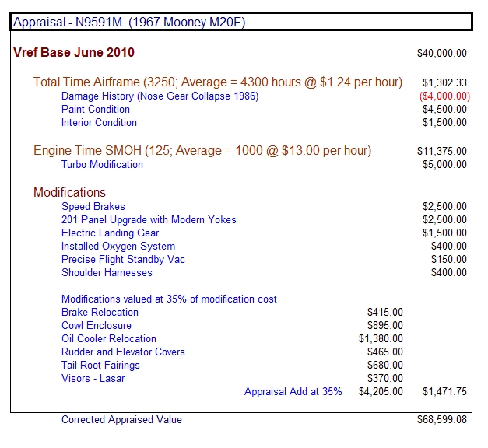The width and height of the screenshot is (488, 448).
Task: Select the $4,205.00 modification subtotal
Action: pos(381,392)
